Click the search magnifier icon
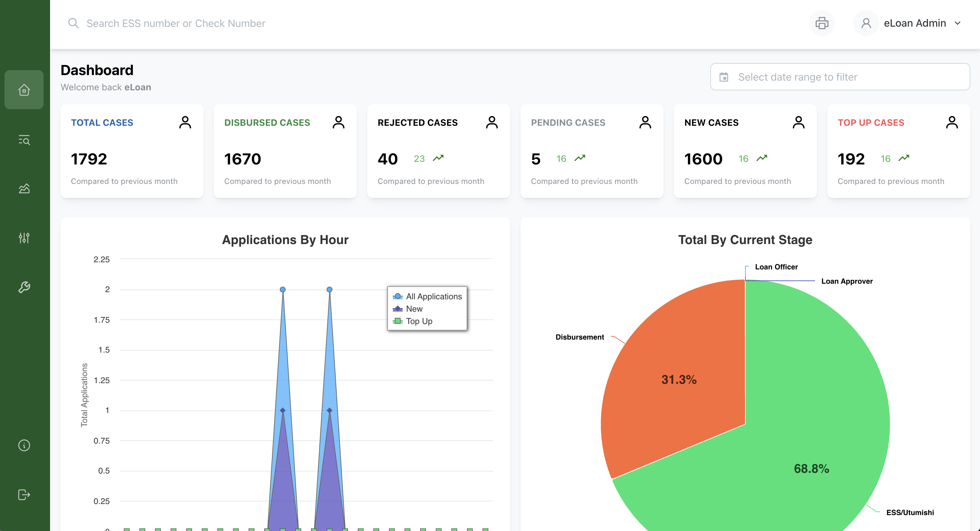The height and width of the screenshot is (531, 980). [x=73, y=23]
